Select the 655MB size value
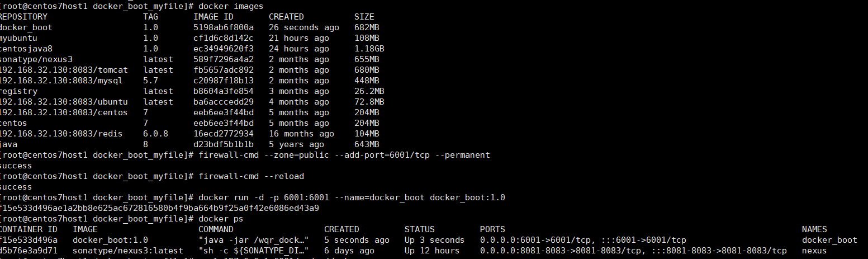This screenshot has height=259, width=868. [367, 59]
